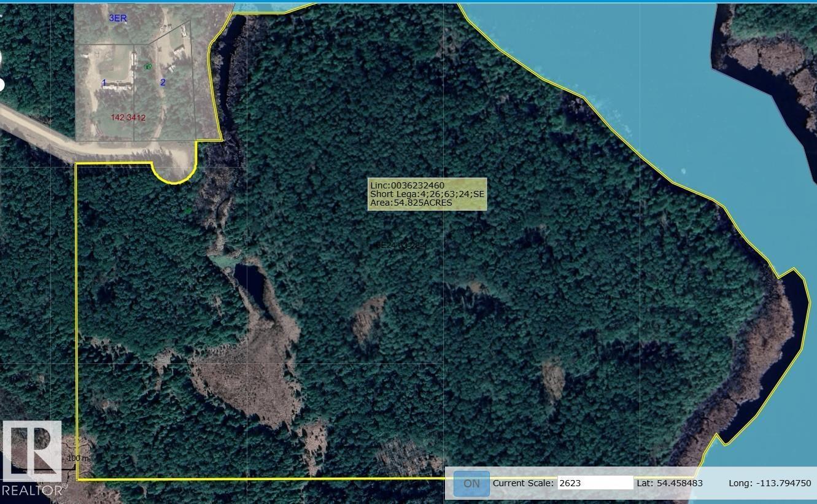The height and width of the screenshot is (504, 817).
Task: Select the lot 2 label
Action: pos(163,82)
